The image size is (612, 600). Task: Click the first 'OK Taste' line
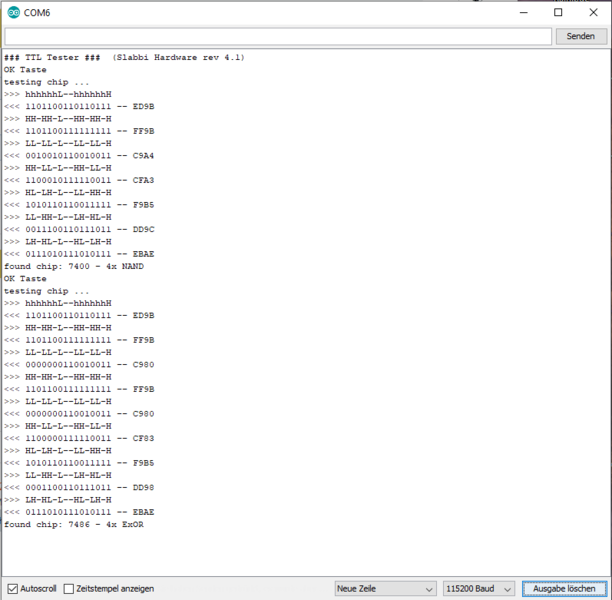[25, 69]
